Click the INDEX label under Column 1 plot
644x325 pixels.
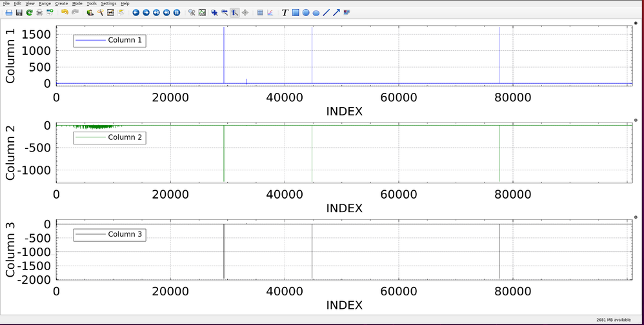(344, 111)
